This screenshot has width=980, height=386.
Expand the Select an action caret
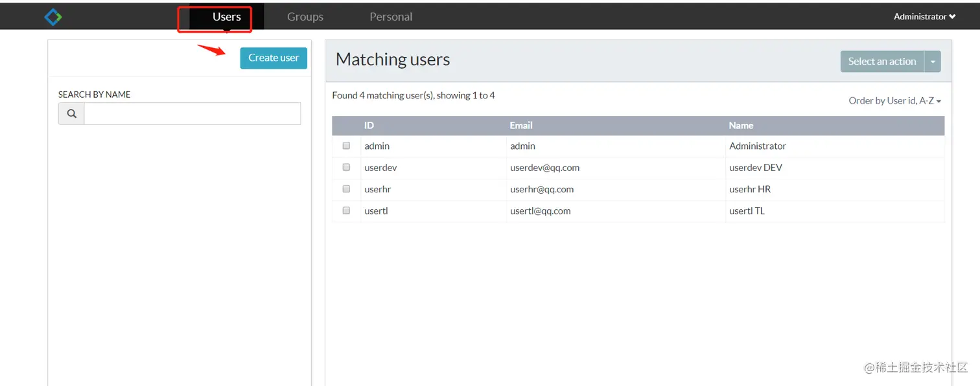tap(933, 62)
